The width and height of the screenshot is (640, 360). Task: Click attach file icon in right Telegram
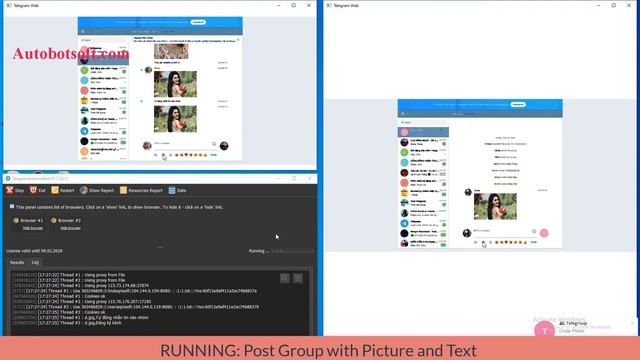pyautogui.click(x=476, y=242)
